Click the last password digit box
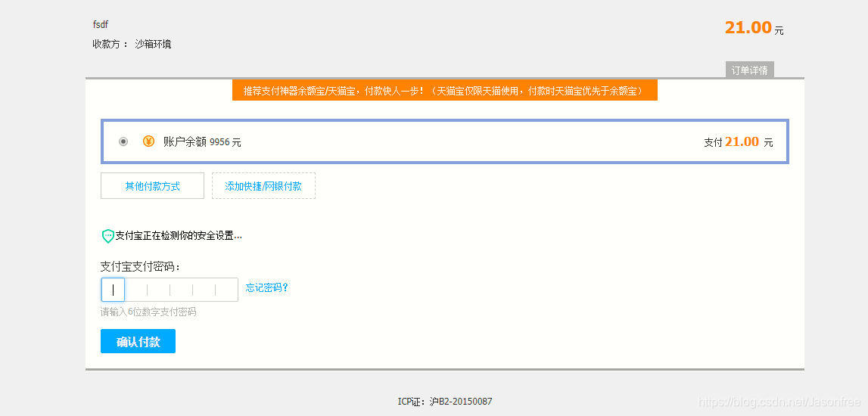The image size is (868, 416). click(x=226, y=290)
